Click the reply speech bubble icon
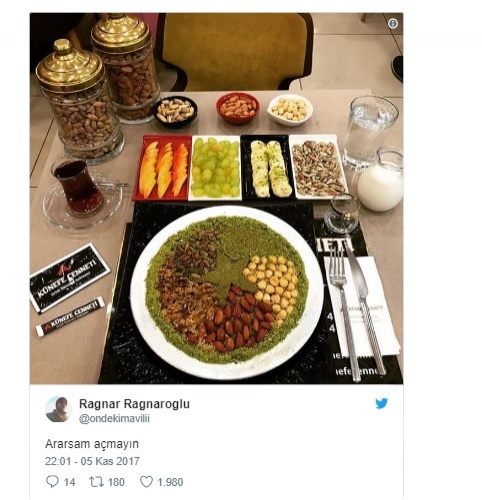 pyautogui.click(x=52, y=482)
